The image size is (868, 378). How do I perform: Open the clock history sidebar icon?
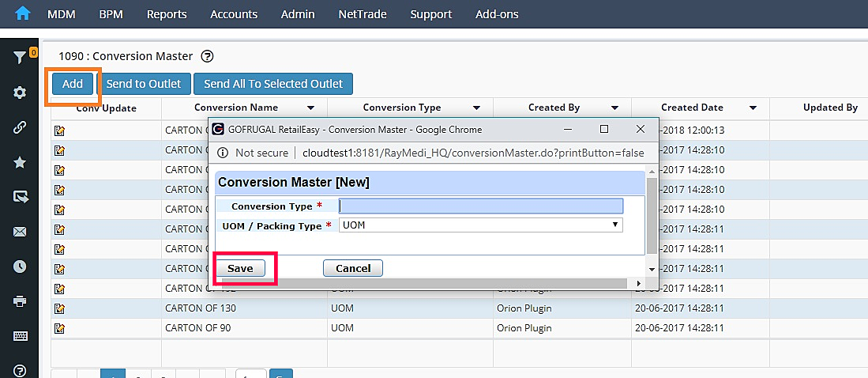coord(20,266)
